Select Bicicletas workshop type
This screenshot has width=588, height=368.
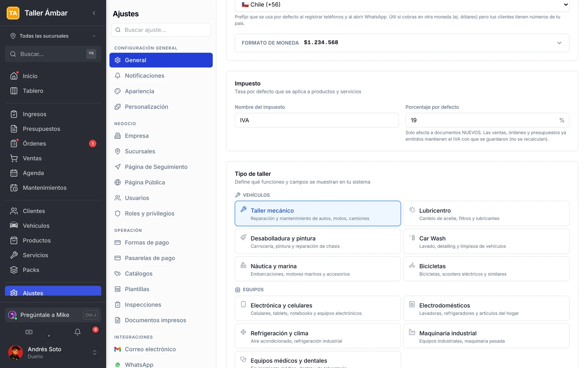(486, 269)
